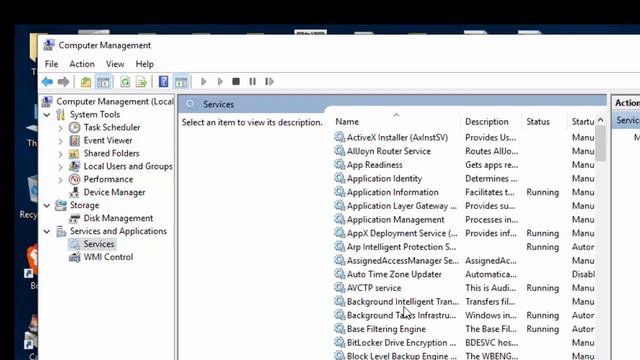The image size is (640, 360).
Task: Open the Action menu
Action: [x=82, y=64]
